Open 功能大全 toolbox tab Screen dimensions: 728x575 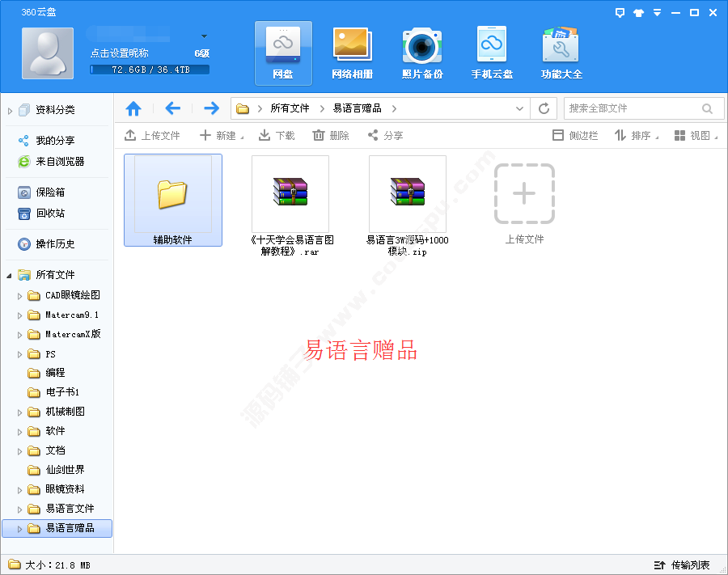pos(561,53)
